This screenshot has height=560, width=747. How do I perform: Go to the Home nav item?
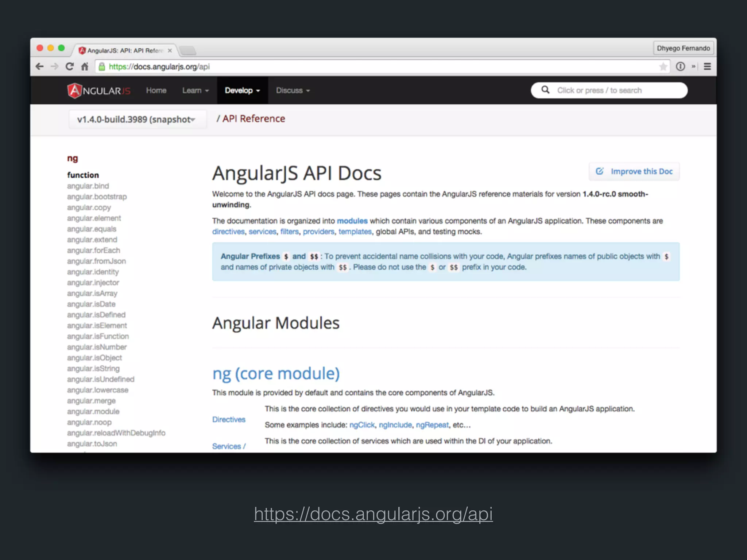tap(156, 90)
